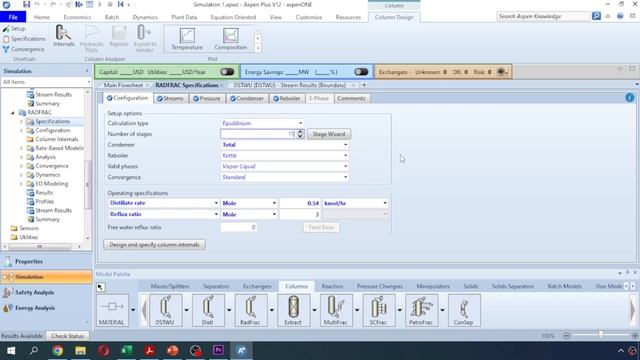Viewport: 640px width, 360px height.
Task: Open File Explorer from the taskbar
Action: tap(80, 350)
